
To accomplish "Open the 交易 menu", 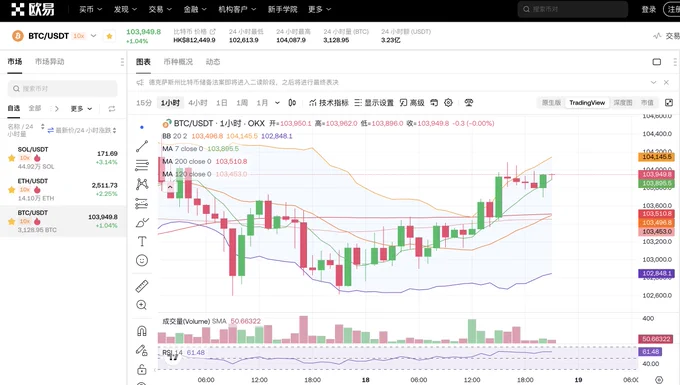I will [160, 9].
